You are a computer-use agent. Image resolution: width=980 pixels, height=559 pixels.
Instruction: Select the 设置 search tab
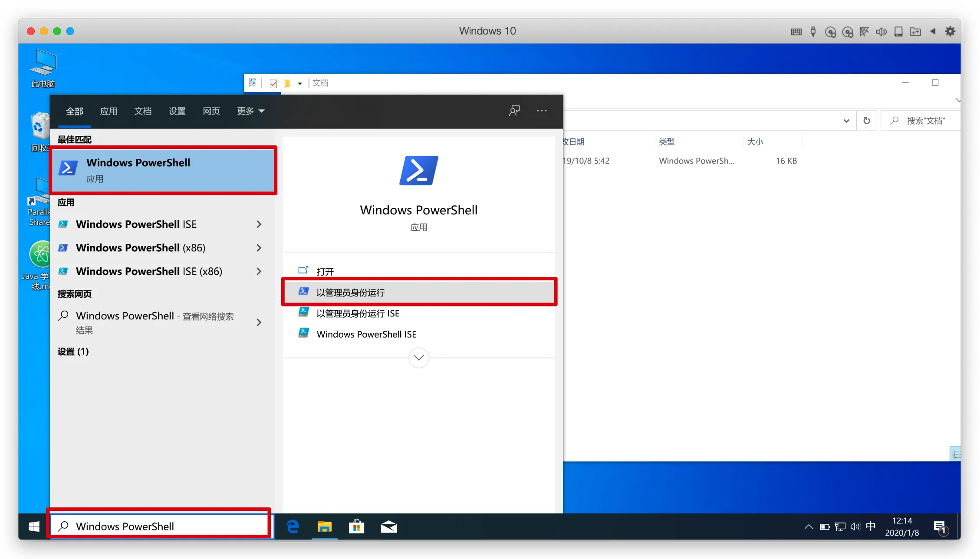[x=177, y=112]
